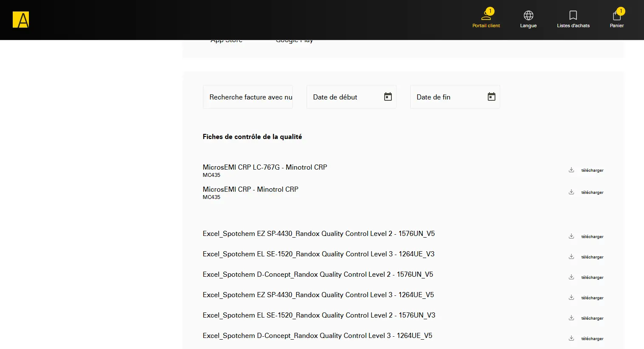Open the Listes d'achats bookmark icon
The width and height of the screenshot is (644, 349).
coord(573,15)
